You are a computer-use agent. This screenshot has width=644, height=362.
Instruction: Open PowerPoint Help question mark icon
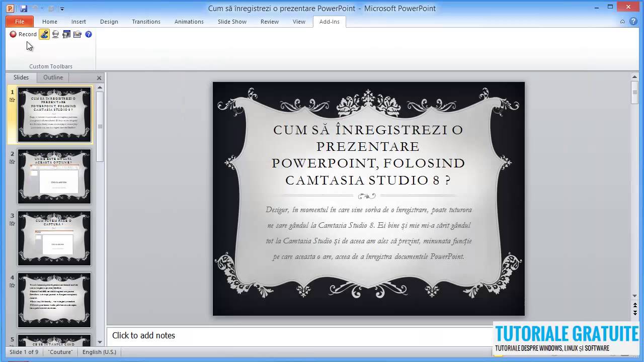(x=633, y=22)
